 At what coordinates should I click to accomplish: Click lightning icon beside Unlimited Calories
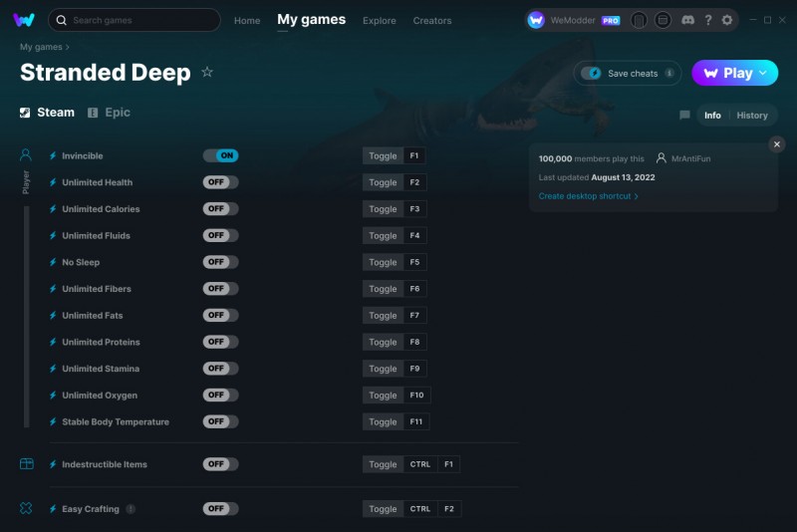53,209
